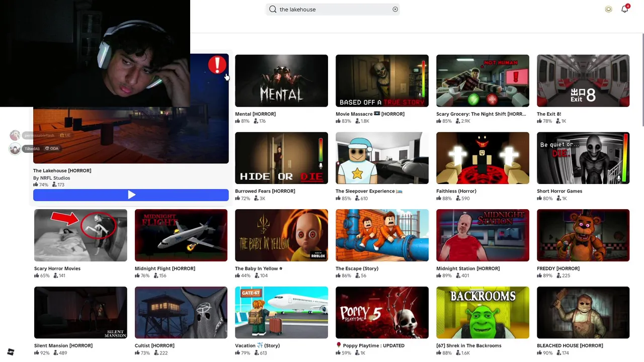The height and width of the screenshot is (362, 644).
Task: Open Midnight Flight [HORROR] thumbnail
Action: pos(181,235)
